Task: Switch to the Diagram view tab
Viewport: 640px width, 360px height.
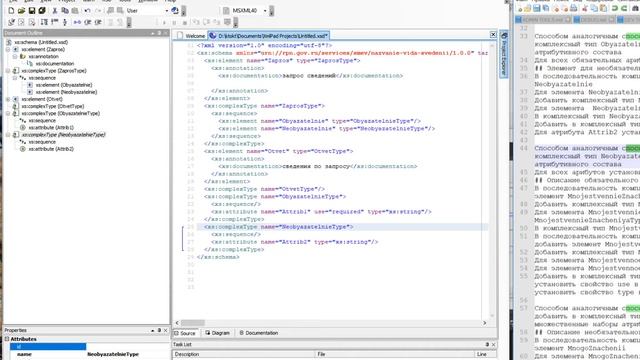Action: (218, 333)
